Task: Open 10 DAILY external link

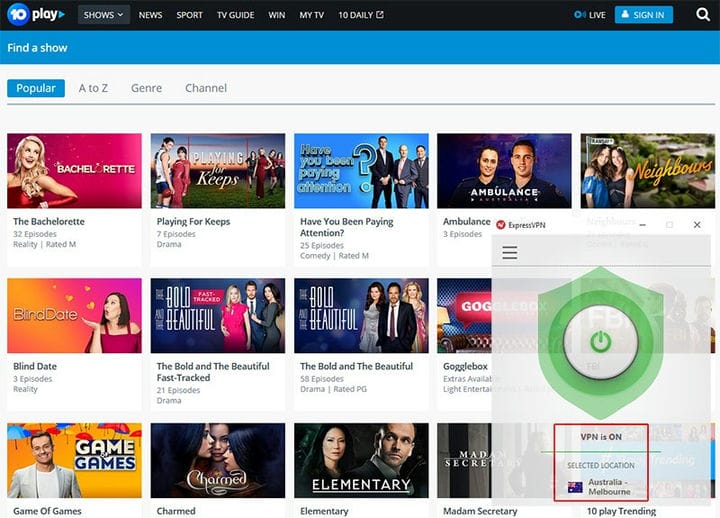Action: click(361, 15)
